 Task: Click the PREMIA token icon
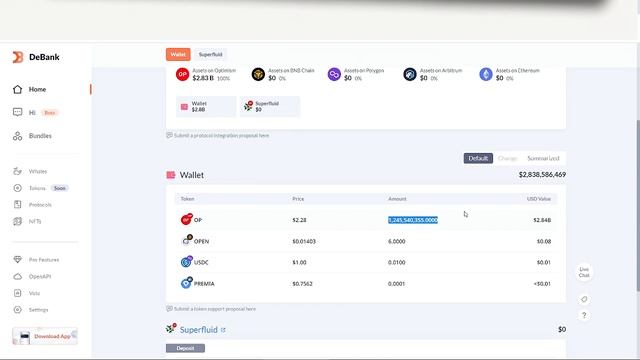click(x=187, y=283)
